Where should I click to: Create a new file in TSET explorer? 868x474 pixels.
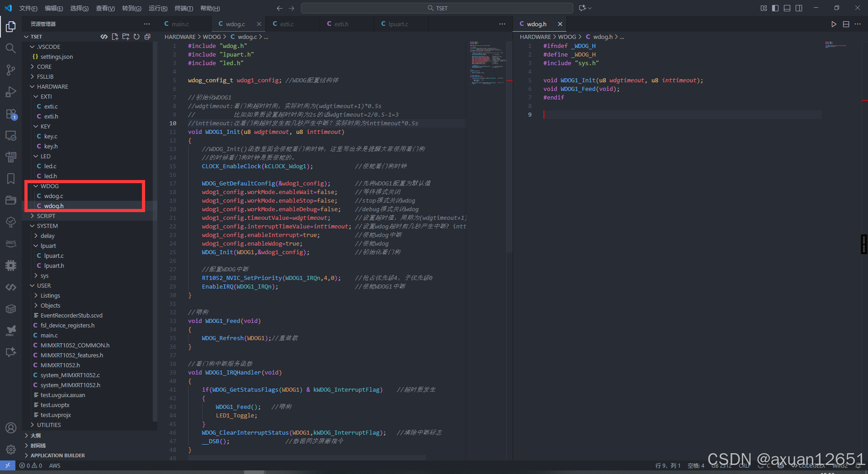[x=115, y=37]
